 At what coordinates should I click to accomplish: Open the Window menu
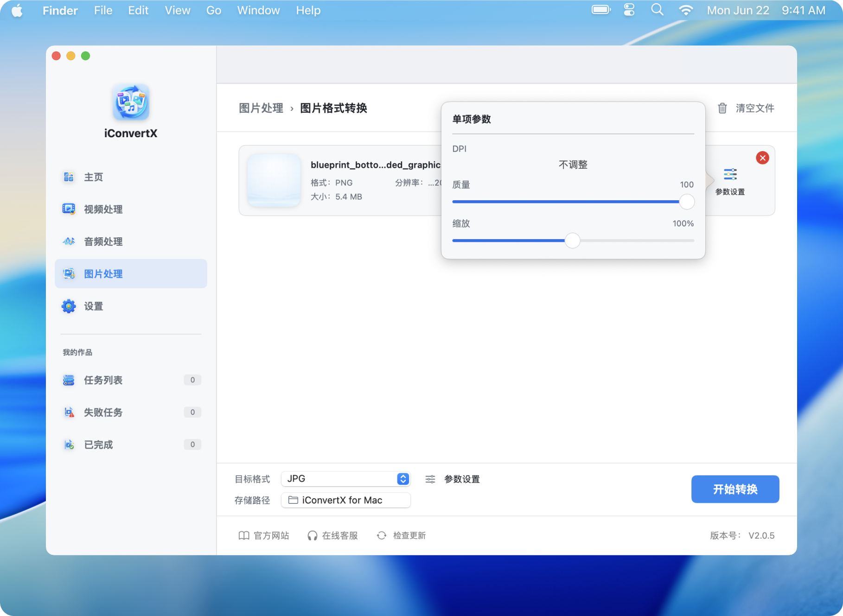pyautogui.click(x=258, y=10)
